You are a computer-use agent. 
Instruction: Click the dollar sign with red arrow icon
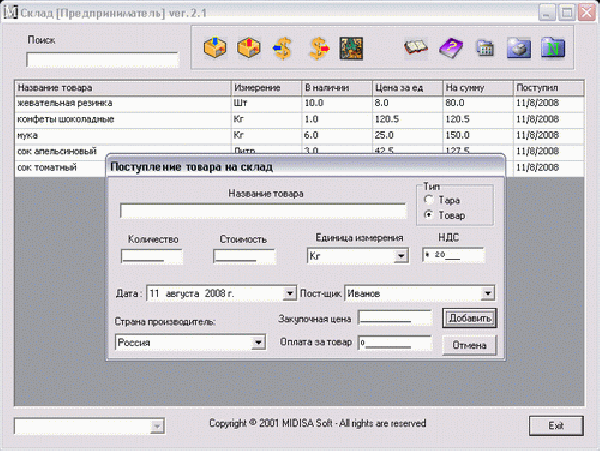point(318,47)
